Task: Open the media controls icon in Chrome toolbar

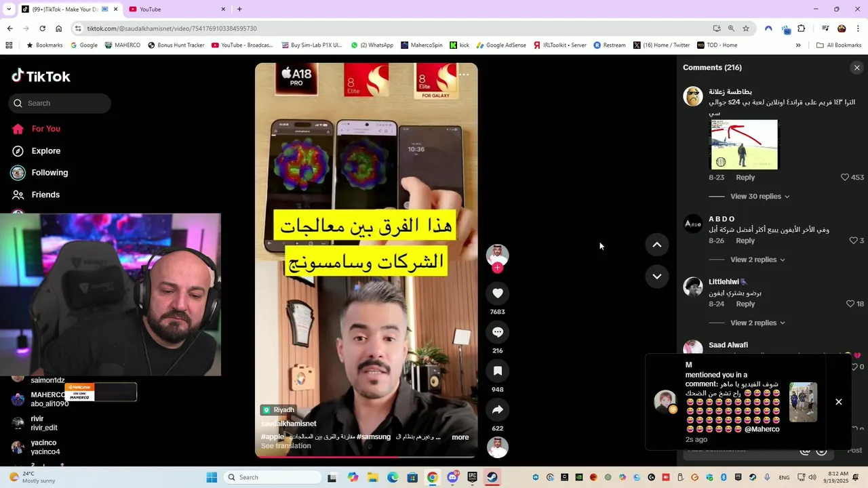Action: point(825,28)
